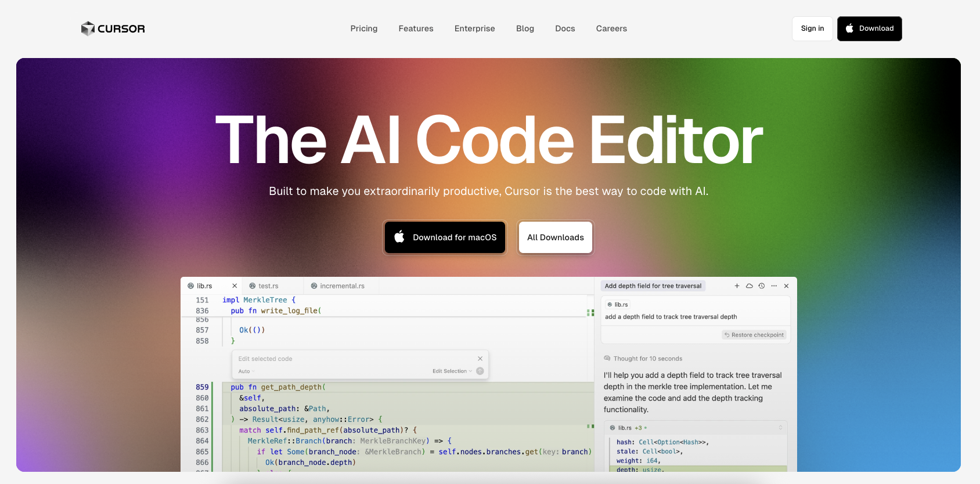Open chat history clock icon

point(762,286)
